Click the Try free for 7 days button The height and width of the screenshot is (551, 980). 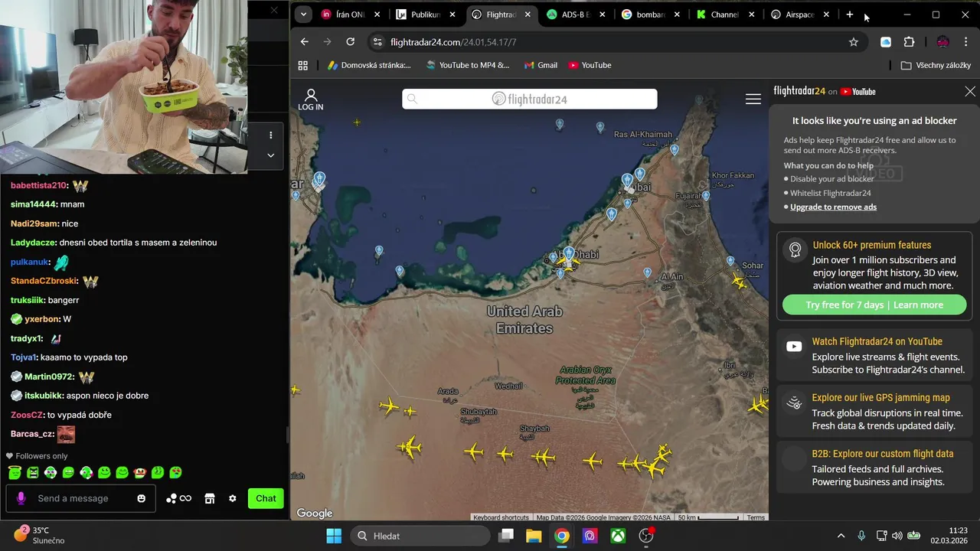(x=874, y=305)
